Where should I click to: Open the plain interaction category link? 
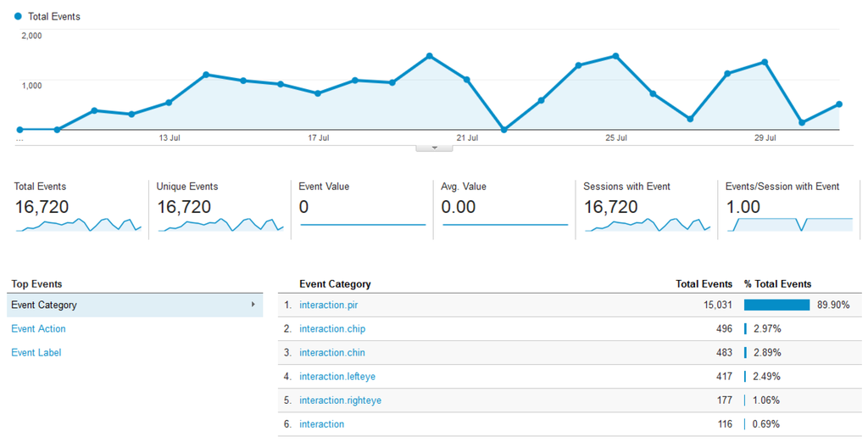[x=322, y=423]
